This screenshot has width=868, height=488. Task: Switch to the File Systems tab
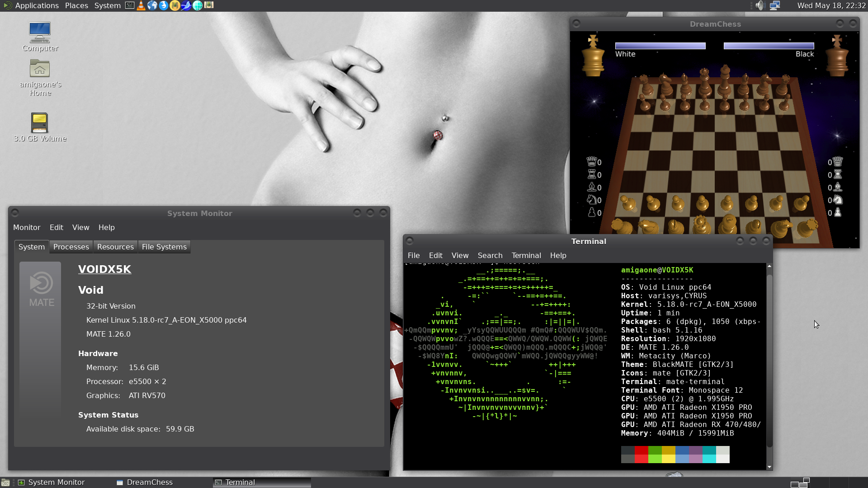click(164, 247)
